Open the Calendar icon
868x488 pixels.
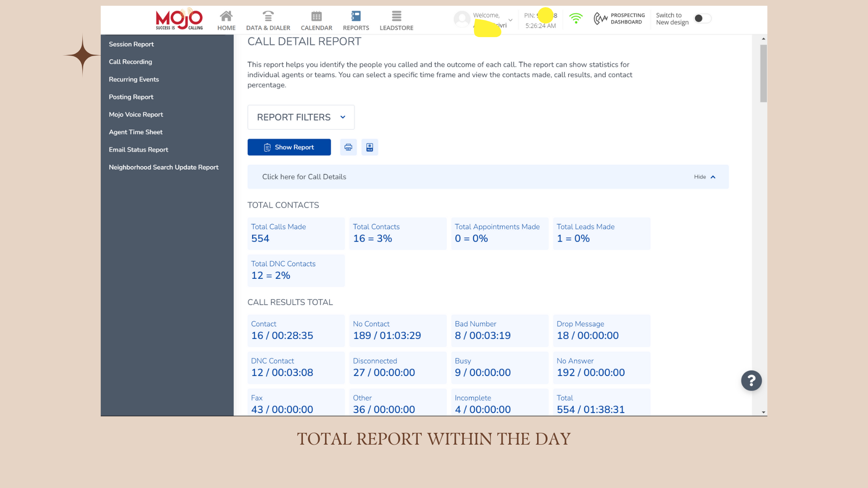point(316,17)
